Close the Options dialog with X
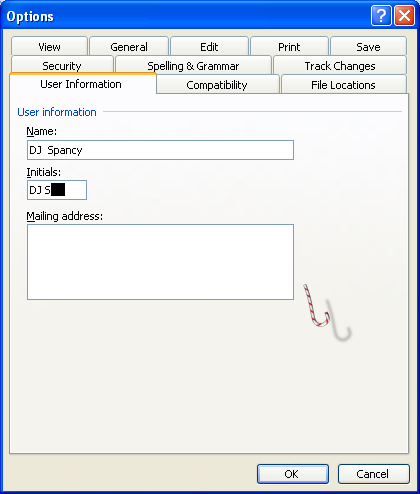Screen dimensions: 420x494 click(x=404, y=15)
